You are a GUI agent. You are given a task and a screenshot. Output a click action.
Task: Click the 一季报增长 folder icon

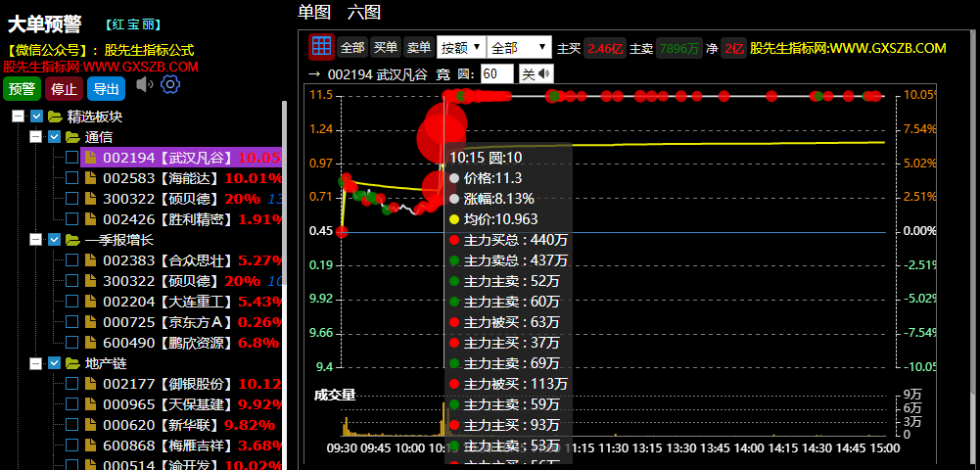[72, 239]
